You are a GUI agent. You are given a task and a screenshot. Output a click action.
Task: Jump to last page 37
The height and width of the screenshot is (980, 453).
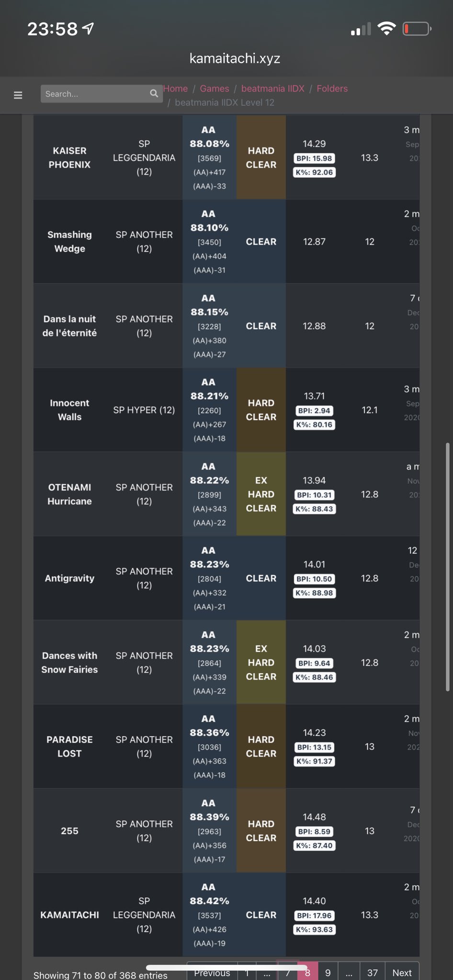tap(372, 972)
